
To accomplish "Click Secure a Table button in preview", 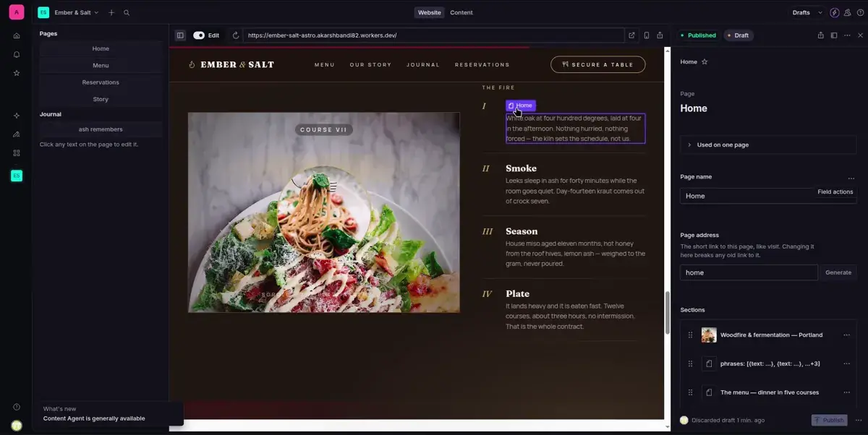I will tap(597, 64).
